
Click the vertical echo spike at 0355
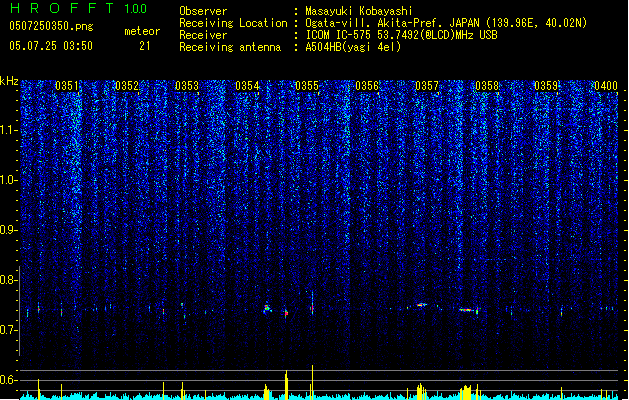tap(312, 304)
